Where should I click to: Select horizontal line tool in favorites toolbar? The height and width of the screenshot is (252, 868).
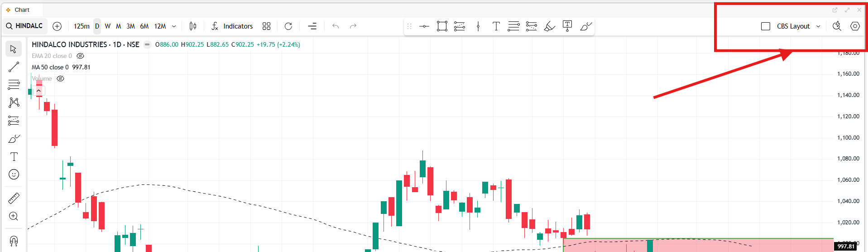click(x=424, y=26)
